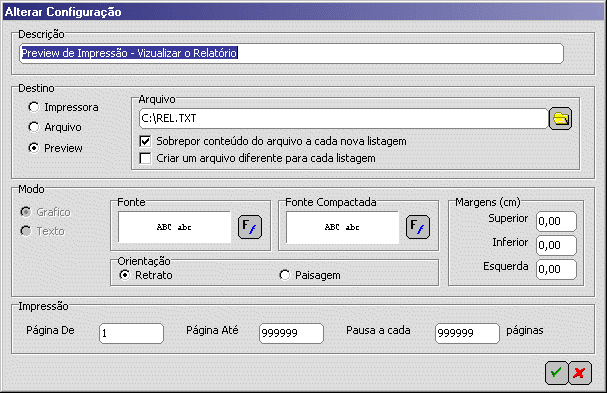Click the Descrição text field
The width and height of the screenshot is (607, 393).
(x=291, y=53)
